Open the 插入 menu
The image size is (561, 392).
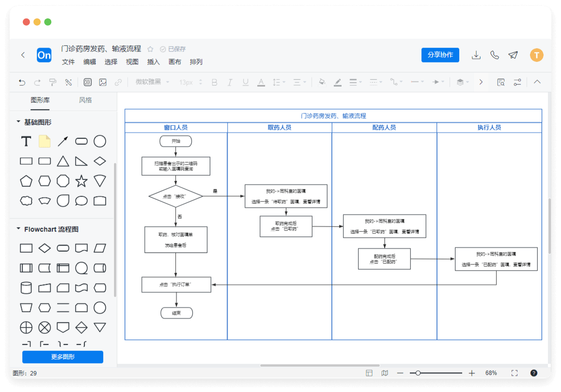pos(154,62)
